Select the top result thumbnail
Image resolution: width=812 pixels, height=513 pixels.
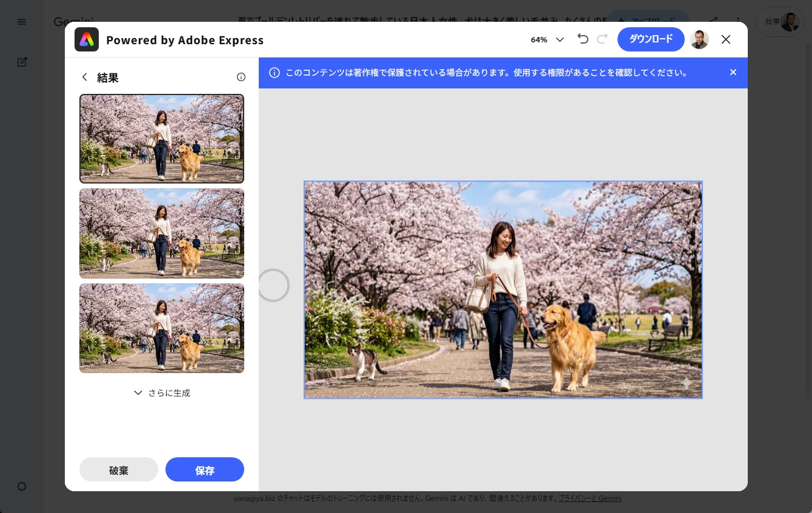(x=162, y=139)
